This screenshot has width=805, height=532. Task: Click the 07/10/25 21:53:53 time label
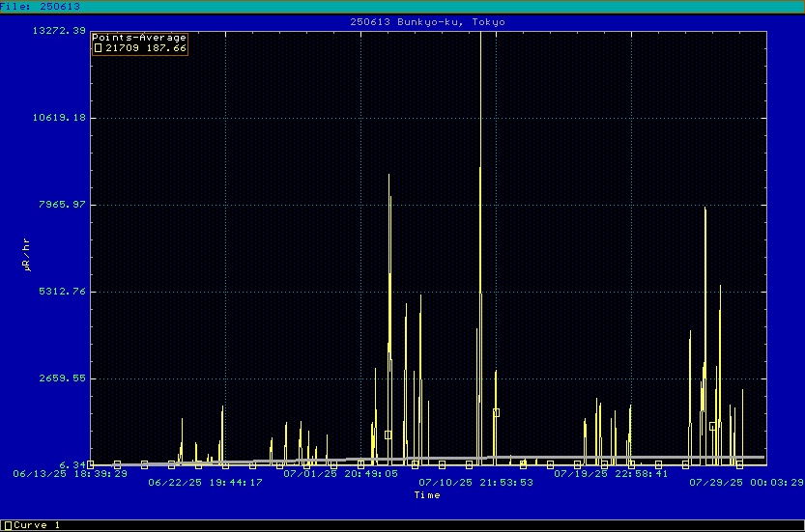(475, 483)
